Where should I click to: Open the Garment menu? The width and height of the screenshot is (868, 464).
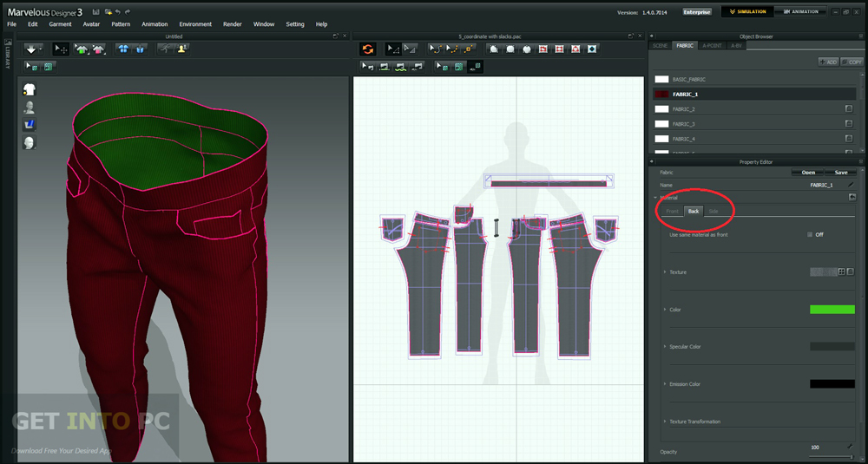[60, 24]
